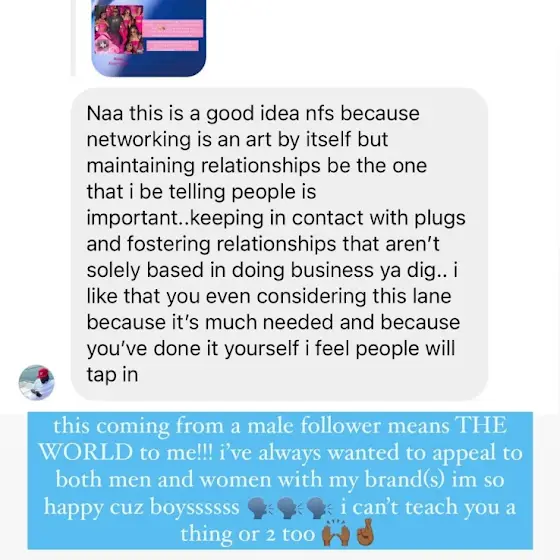Click the first speaking head emoji
Image resolution: width=560 pixels, height=560 pixels.
(259, 508)
